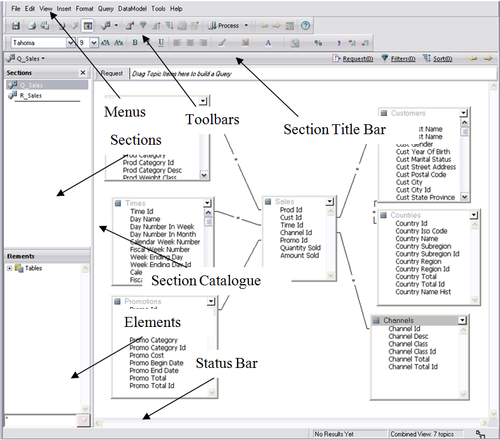This screenshot has width=500, height=440.
Task: Click the Save disk icon in toolbar
Action: tap(16, 26)
